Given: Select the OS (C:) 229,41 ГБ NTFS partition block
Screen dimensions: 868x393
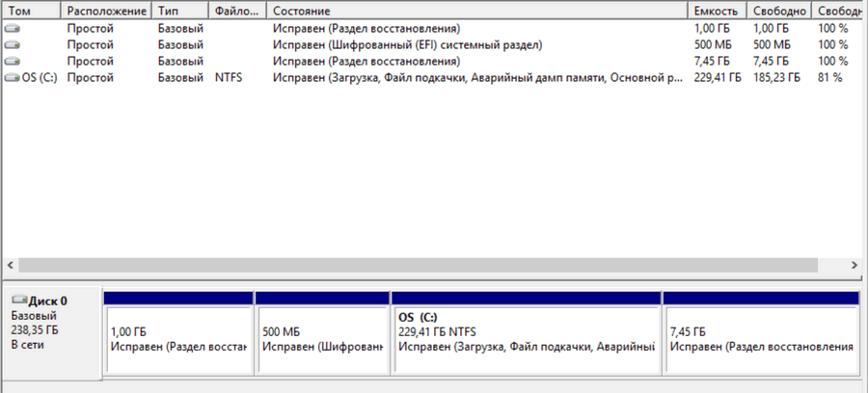Looking at the screenshot, I should pyautogui.click(x=527, y=339).
